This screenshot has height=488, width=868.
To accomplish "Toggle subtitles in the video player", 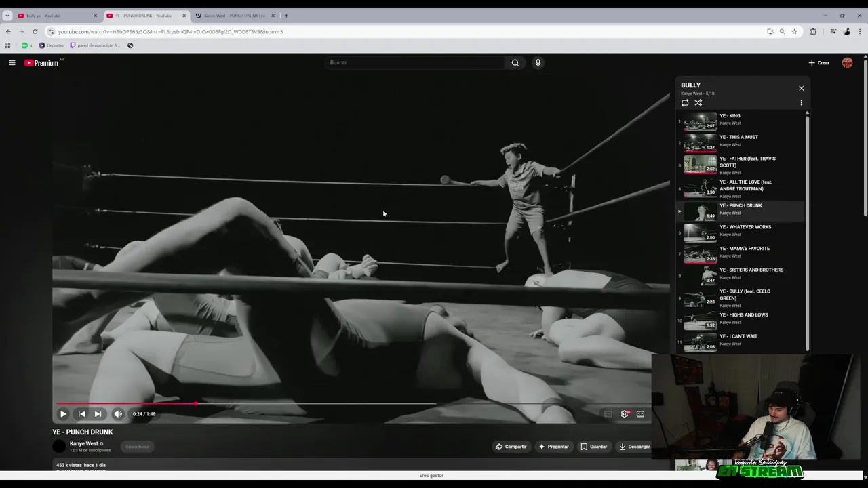I will tap(608, 414).
